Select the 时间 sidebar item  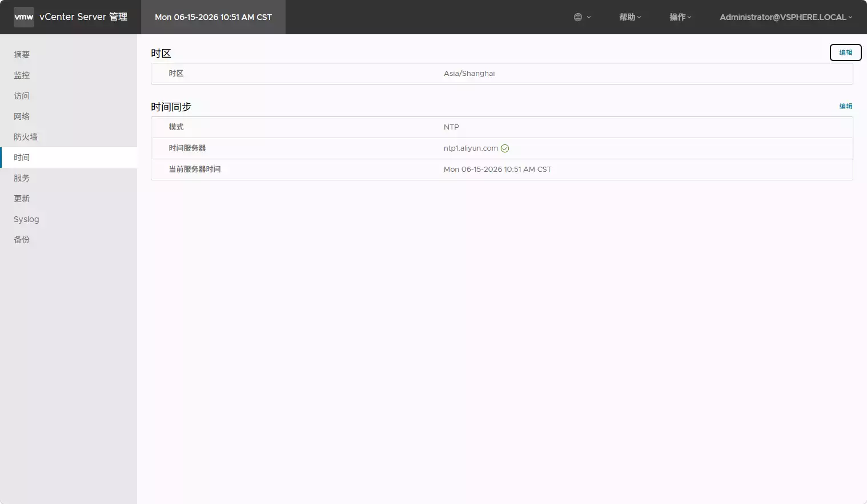coord(69,158)
